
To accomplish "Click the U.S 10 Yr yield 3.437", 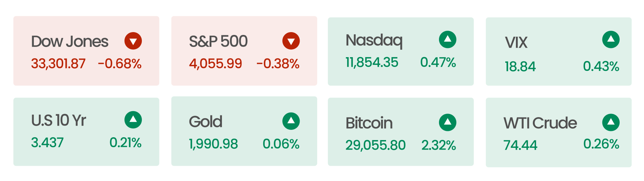I will point(47,143).
